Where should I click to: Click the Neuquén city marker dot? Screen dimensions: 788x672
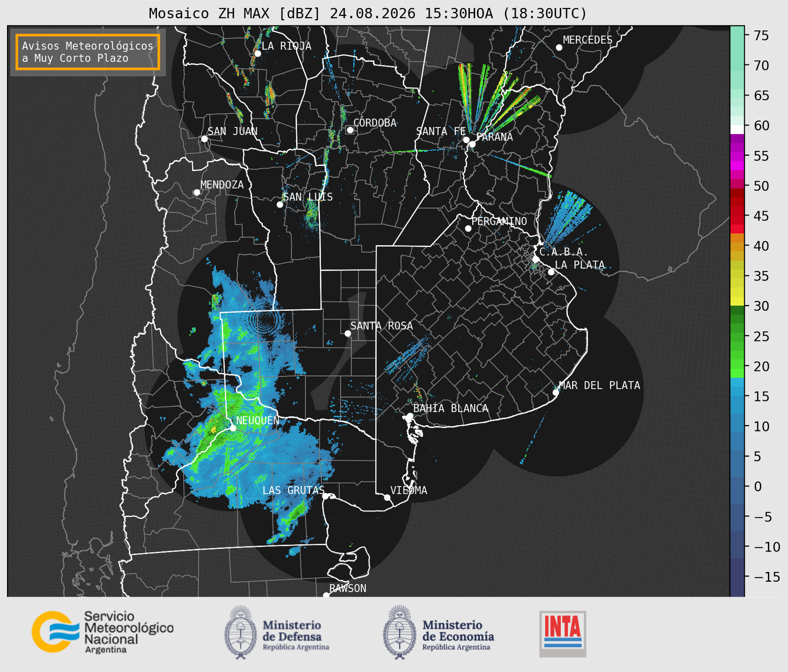pos(233,428)
